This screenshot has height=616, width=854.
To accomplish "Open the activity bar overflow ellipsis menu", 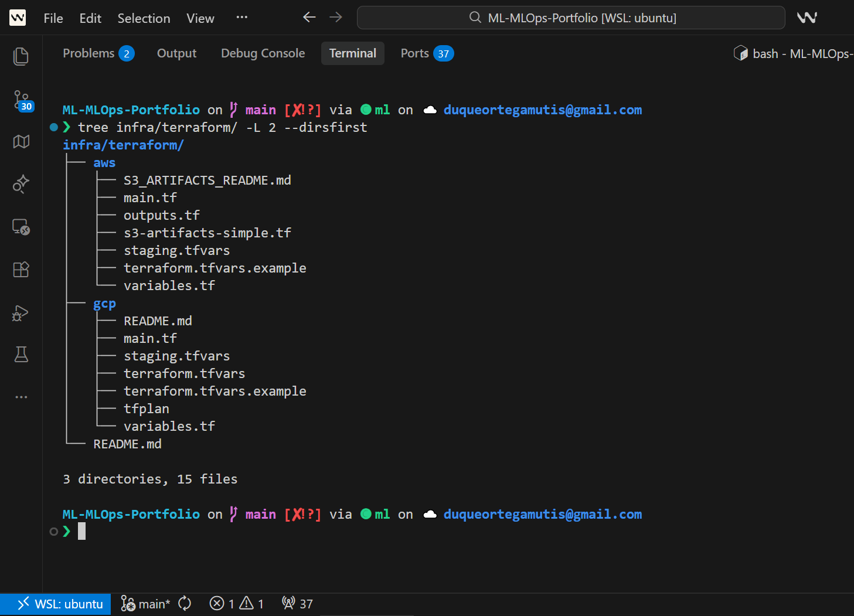I will coord(21,396).
